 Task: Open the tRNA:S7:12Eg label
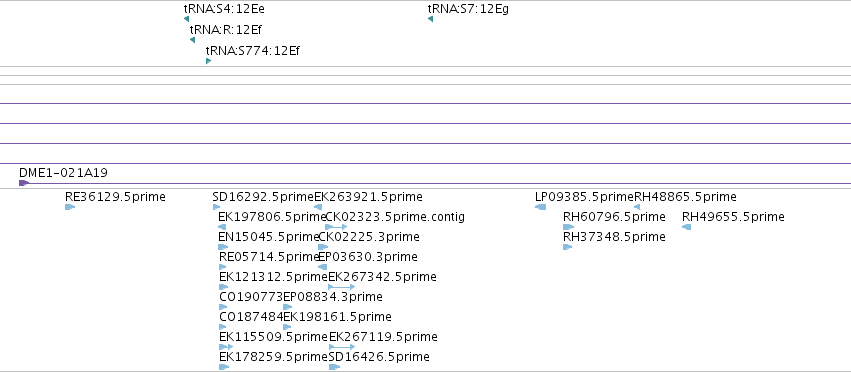click(x=468, y=9)
